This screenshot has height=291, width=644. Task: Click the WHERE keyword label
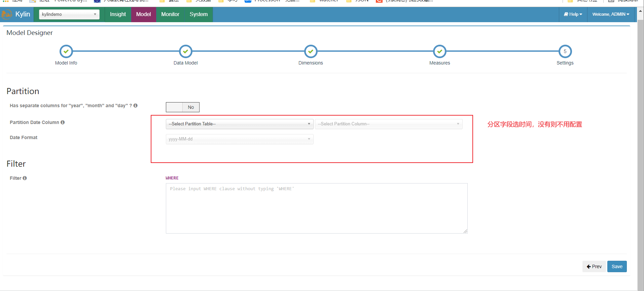172,178
